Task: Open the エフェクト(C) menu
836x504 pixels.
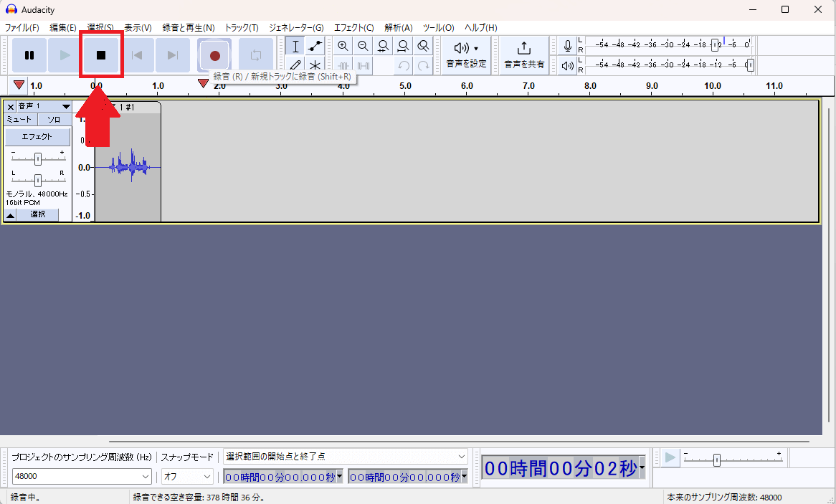Action: click(353, 28)
